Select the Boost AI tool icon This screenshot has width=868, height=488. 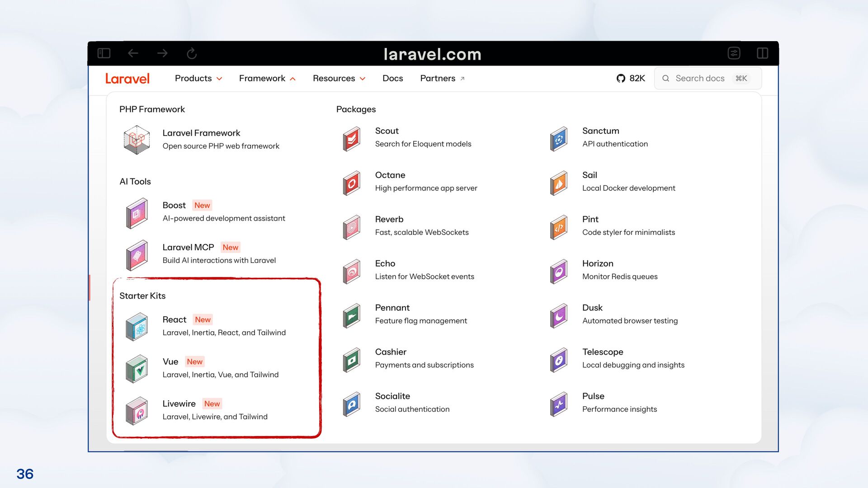[137, 213]
